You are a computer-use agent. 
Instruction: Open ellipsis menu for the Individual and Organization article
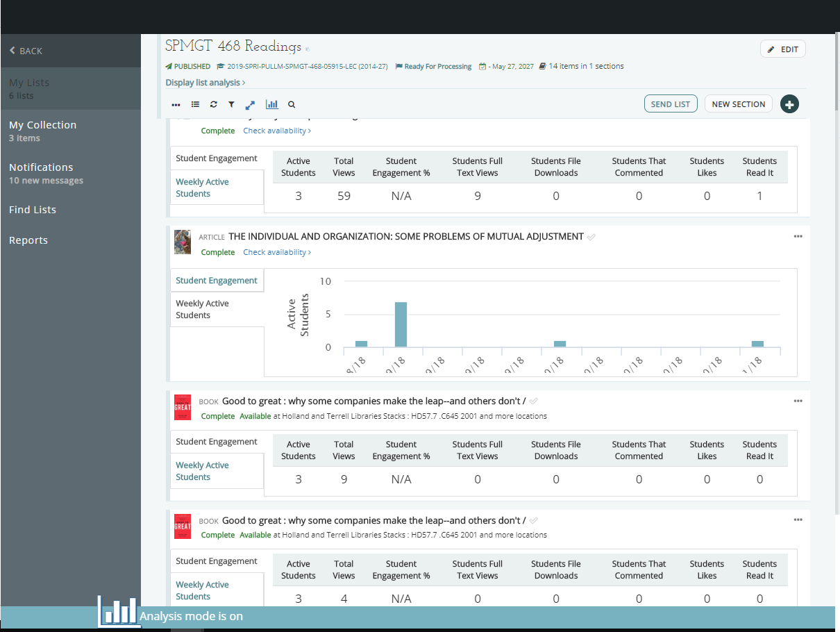[798, 236]
